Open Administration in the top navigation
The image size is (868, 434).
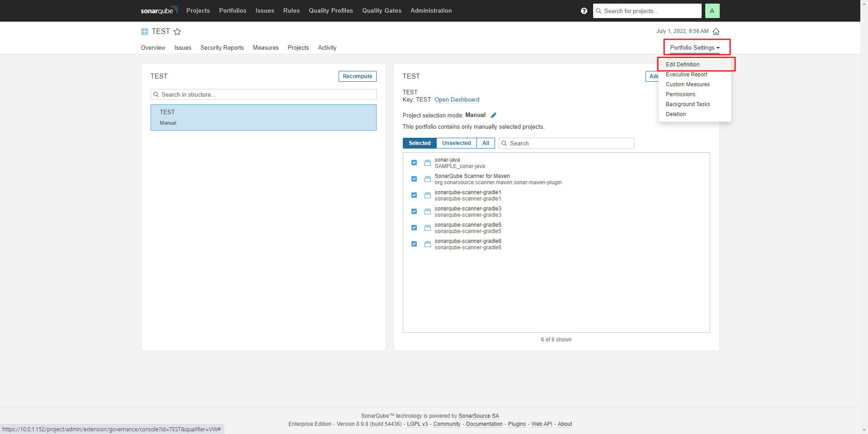click(x=431, y=11)
